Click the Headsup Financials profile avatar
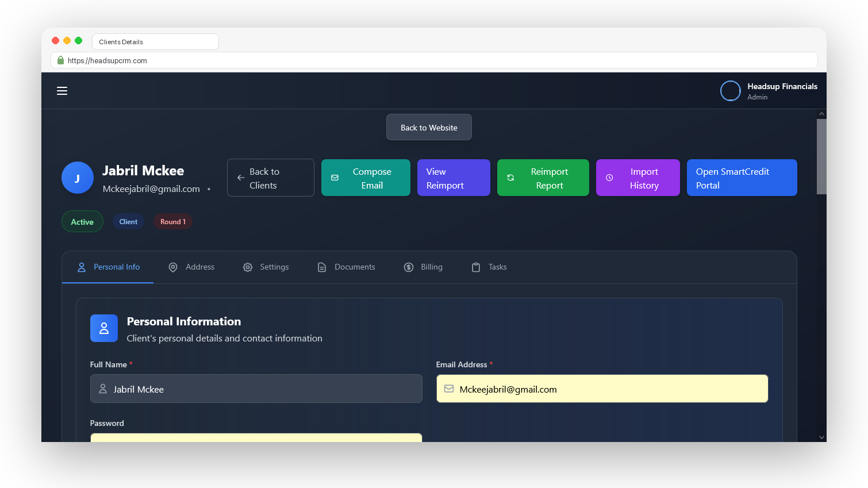The height and width of the screenshot is (488, 868). click(731, 91)
